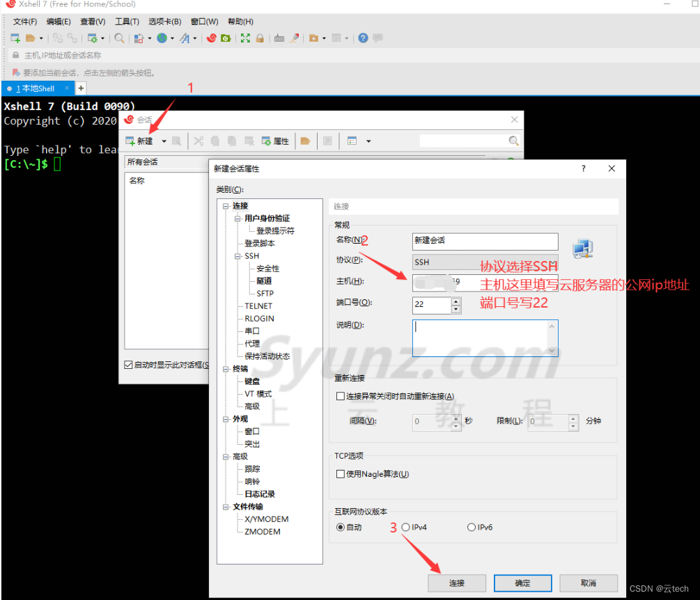This screenshot has width=700, height=600.
Task: Launch Xftp via green folder icon
Action: click(226, 38)
